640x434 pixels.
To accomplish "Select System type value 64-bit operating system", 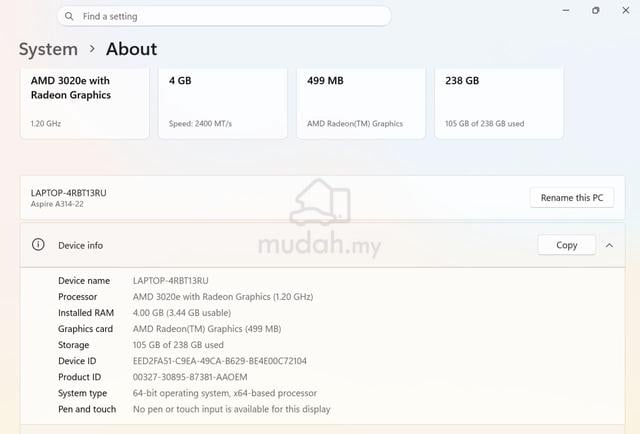I will click(x=224, y=393).
